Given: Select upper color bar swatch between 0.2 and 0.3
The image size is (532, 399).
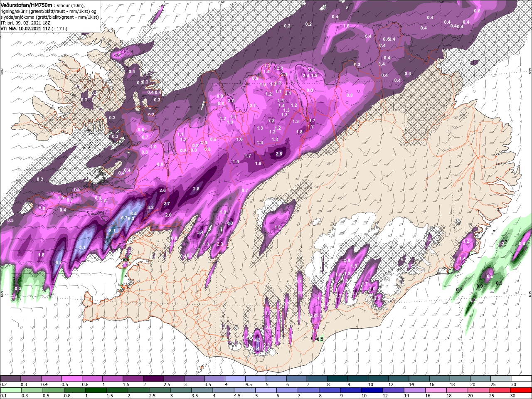Looking at the screenshot, I should pos(10,379).
